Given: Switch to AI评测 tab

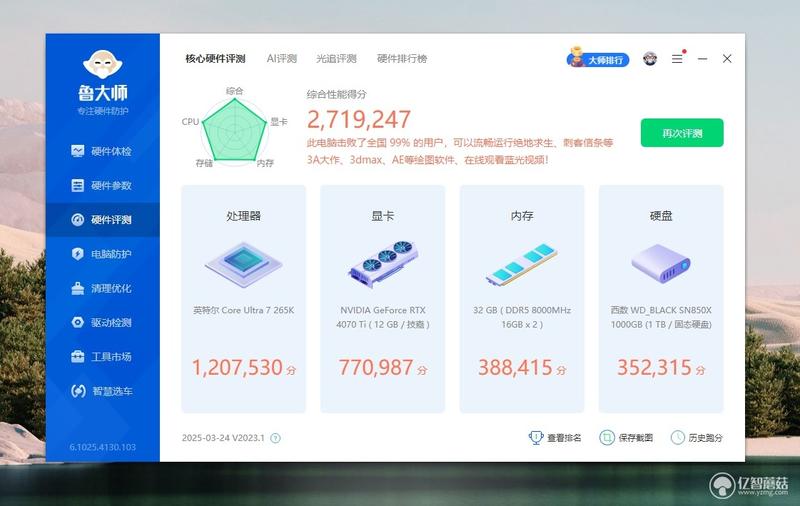Looking at the screenshot, I should [282, 59].
